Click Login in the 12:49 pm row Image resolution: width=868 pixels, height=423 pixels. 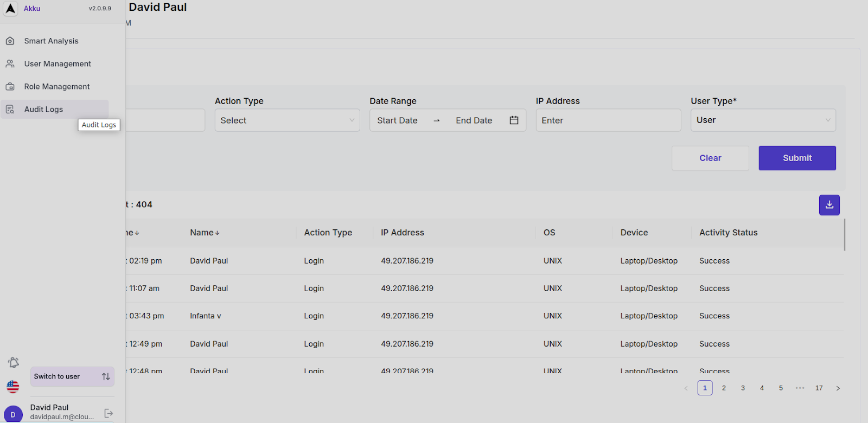[314, 344]
